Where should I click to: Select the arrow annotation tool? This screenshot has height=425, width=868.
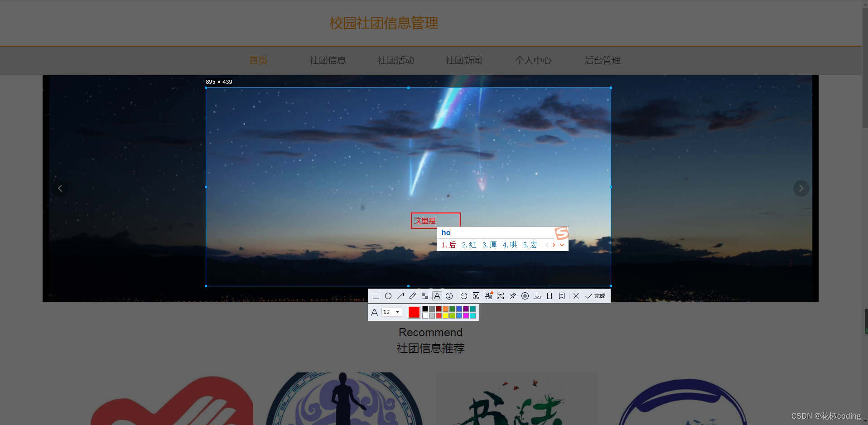click(400, 296)
